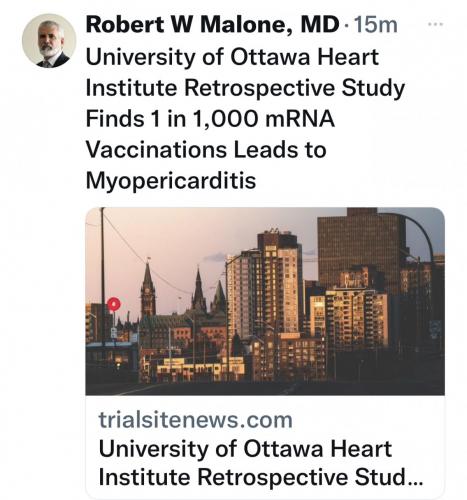
Task: Click the lit low building at the photo bottom
Action: [200, 369]
